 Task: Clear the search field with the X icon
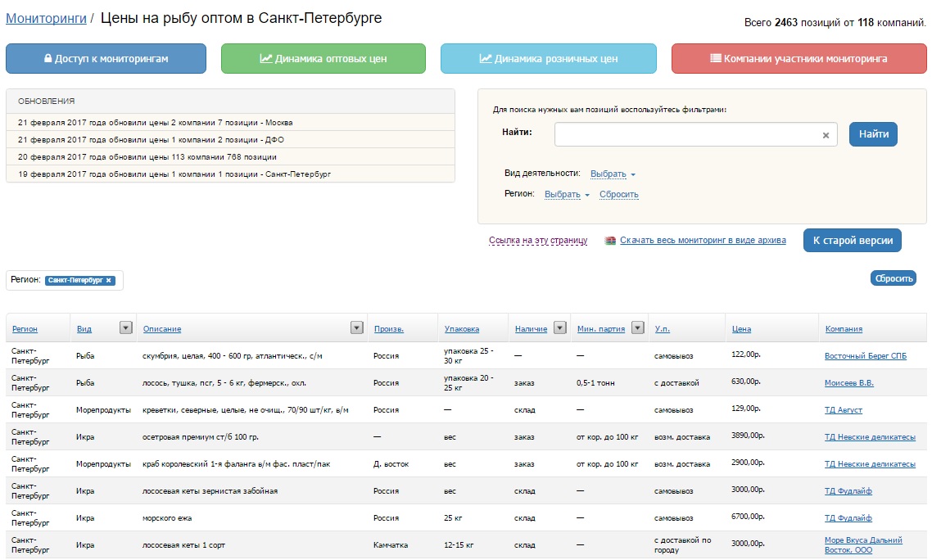(826, 135)
